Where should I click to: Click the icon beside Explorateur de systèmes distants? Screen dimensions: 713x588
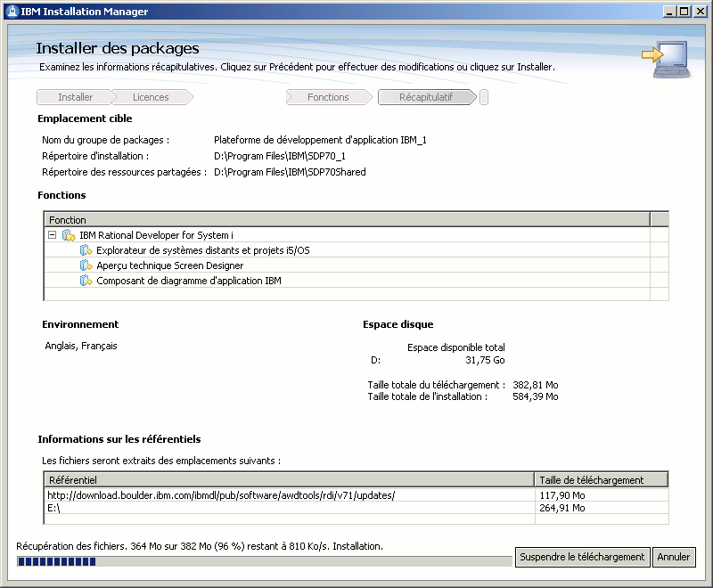pyautogui.click(x=86, y=250)
